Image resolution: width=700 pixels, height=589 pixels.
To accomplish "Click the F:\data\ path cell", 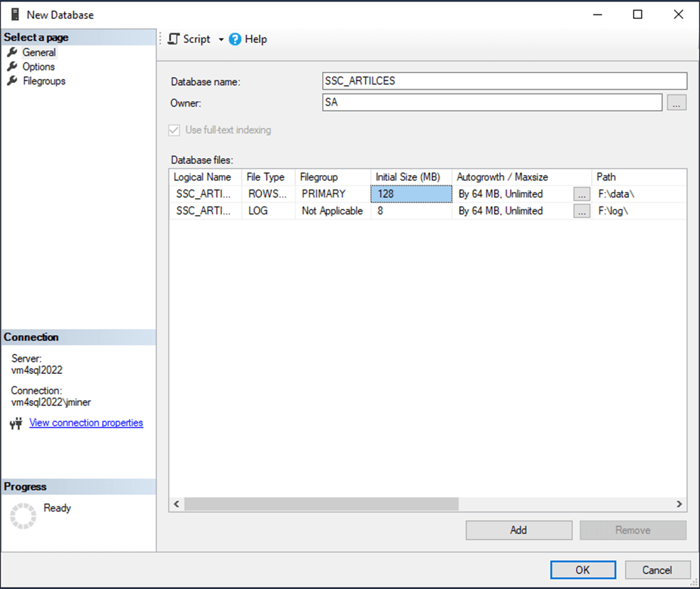I will tap(639, 194).
